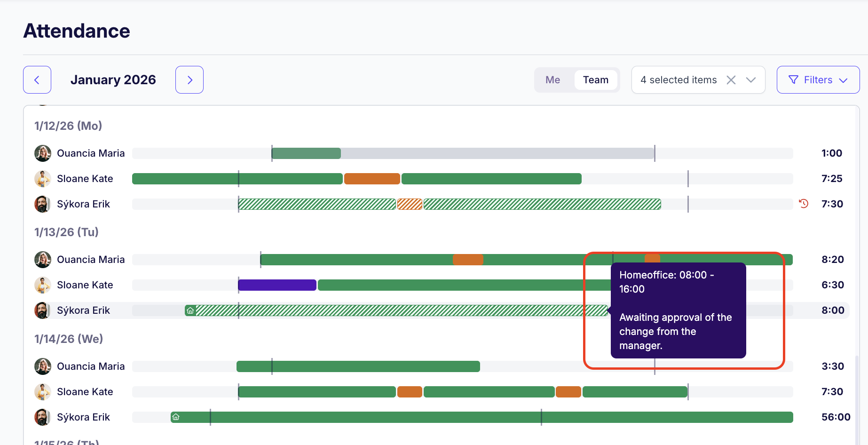The image size is (868, 445).
Task: Switch to the Me view
Action: 552,80
